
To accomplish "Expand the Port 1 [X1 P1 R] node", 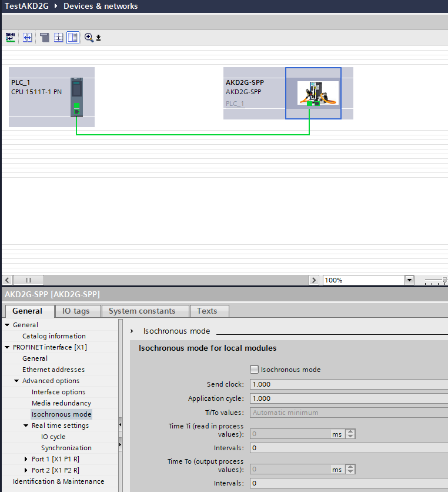I will 26,459.
